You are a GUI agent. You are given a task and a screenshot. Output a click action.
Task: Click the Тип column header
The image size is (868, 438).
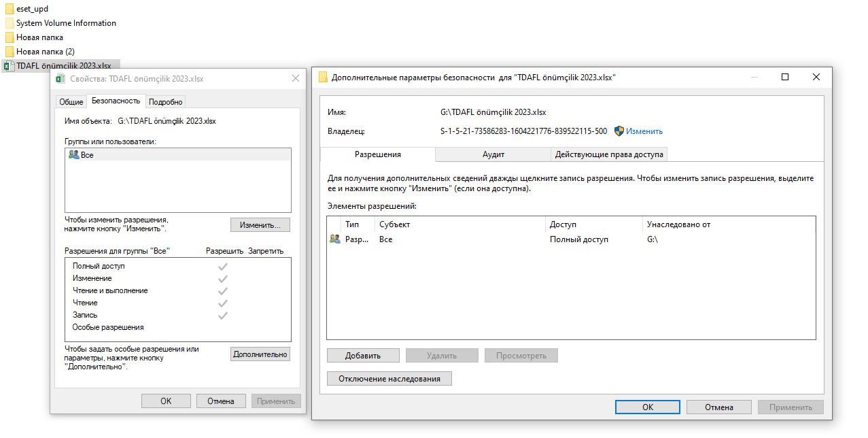pos(358,224)
